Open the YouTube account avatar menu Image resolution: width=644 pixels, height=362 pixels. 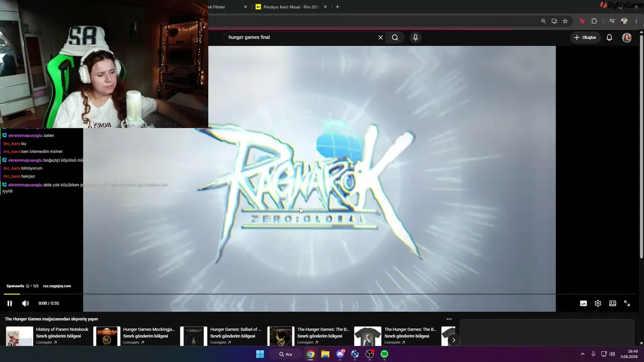pyautogui.click(x=627, y=37)
